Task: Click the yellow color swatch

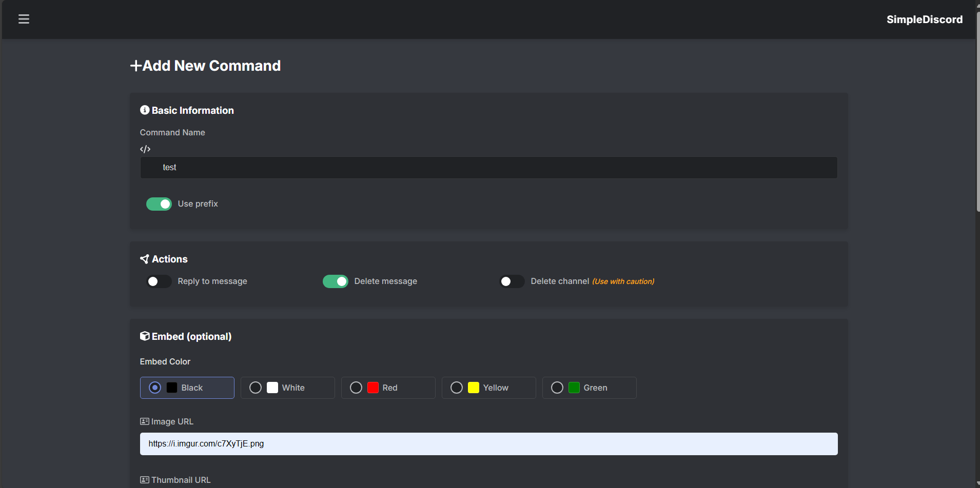Action: 474,388
